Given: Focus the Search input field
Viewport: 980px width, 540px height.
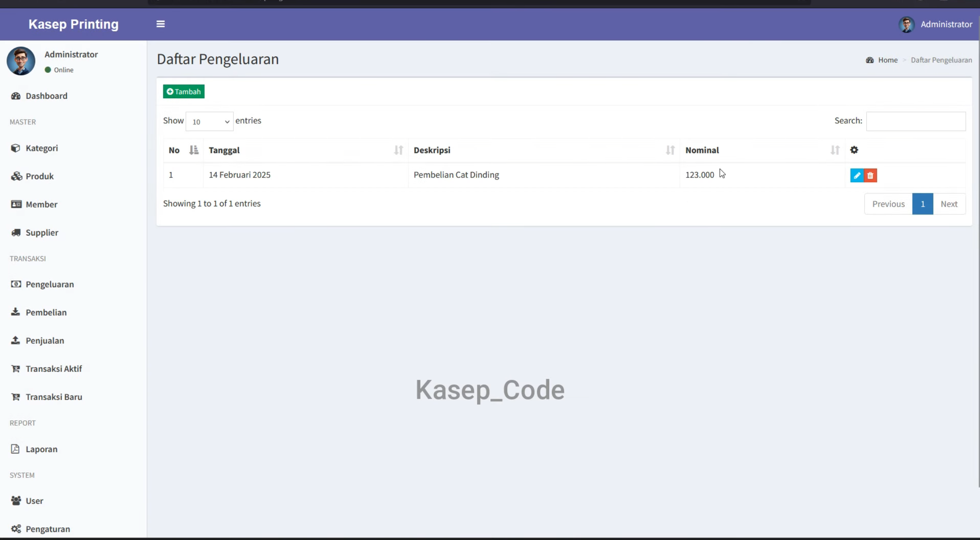Looking at the screenshot, I should pyautogui.click(x=916, y=121).
